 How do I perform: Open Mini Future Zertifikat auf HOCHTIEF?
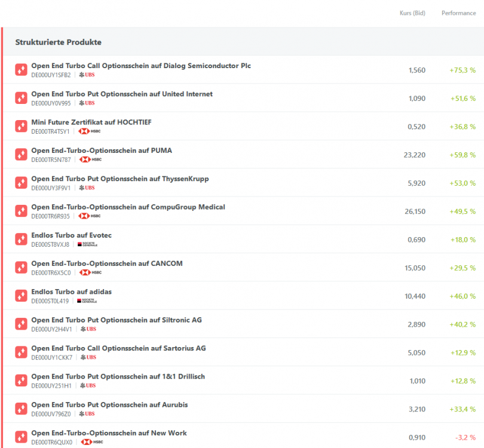91,122
